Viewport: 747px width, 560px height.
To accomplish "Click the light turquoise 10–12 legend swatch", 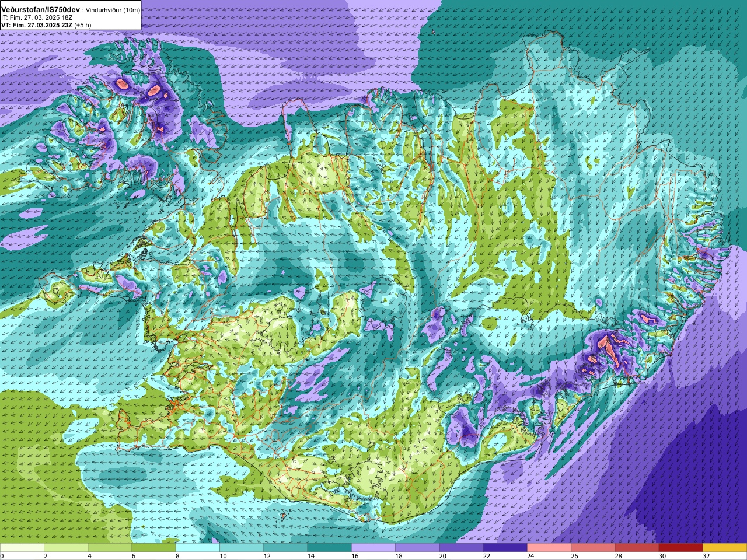I will [x=242, y=547].
